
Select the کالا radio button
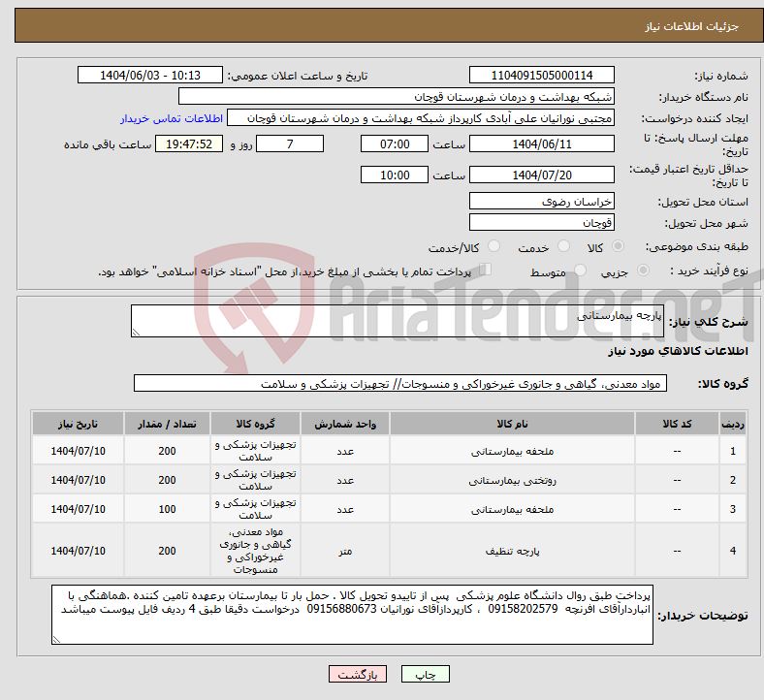point(618,246)
